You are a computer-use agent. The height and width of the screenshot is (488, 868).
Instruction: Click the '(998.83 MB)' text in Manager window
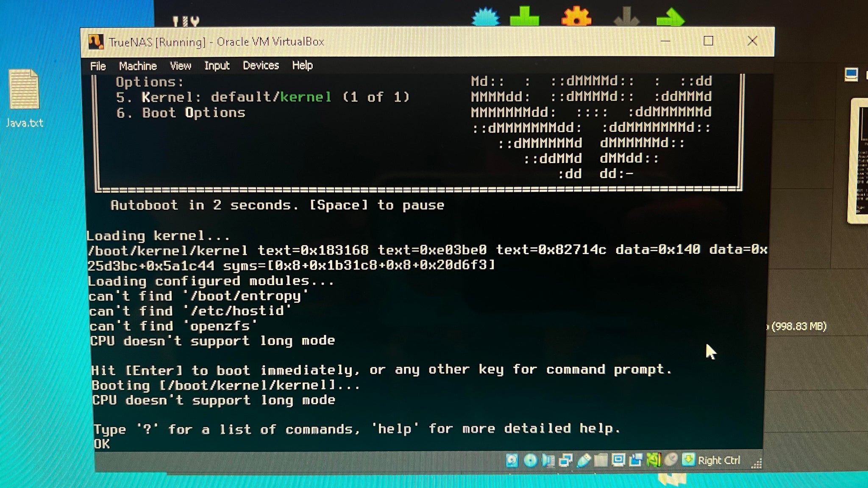799,326
